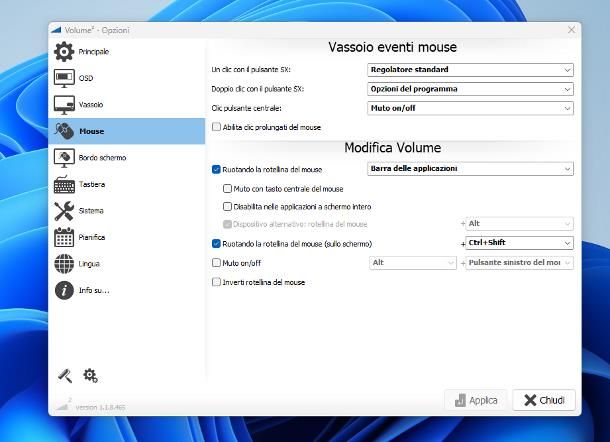Select the Mouse section label
610x442 pixels.
pyautogui.click(x=91, y=131)
